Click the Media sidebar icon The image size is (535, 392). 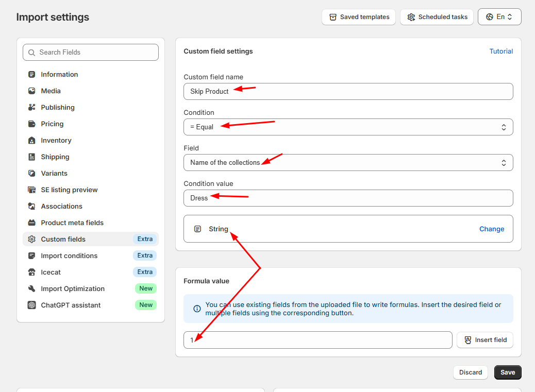pos(32,91)
